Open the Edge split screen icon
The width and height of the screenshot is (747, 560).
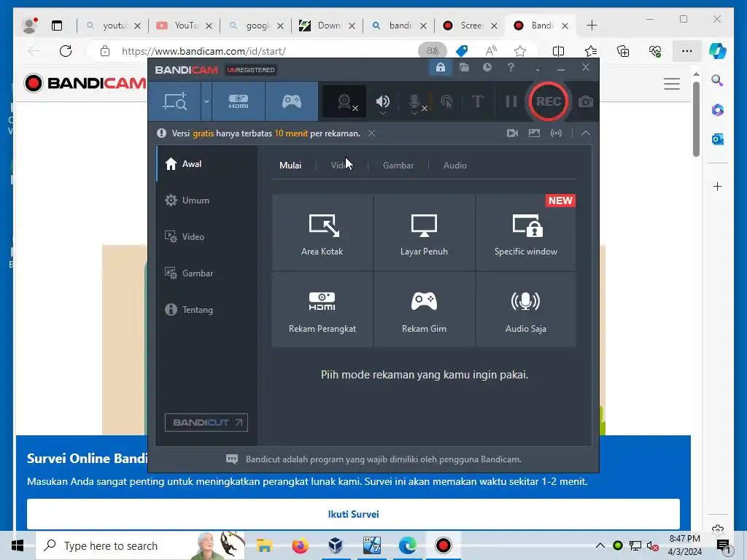558,51
